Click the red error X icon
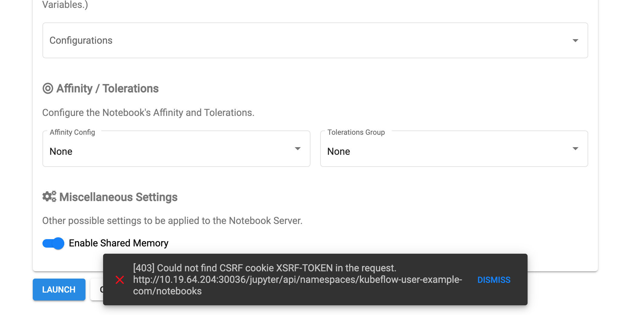644x315 pixels. click(x=120, y=280)
